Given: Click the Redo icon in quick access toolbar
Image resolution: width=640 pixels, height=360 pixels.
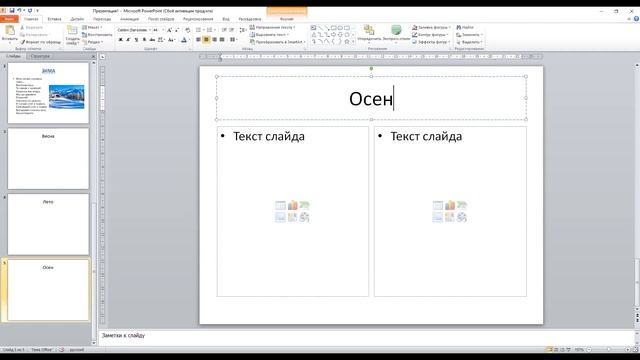Looking at the screenshot, I should [30, 11].
